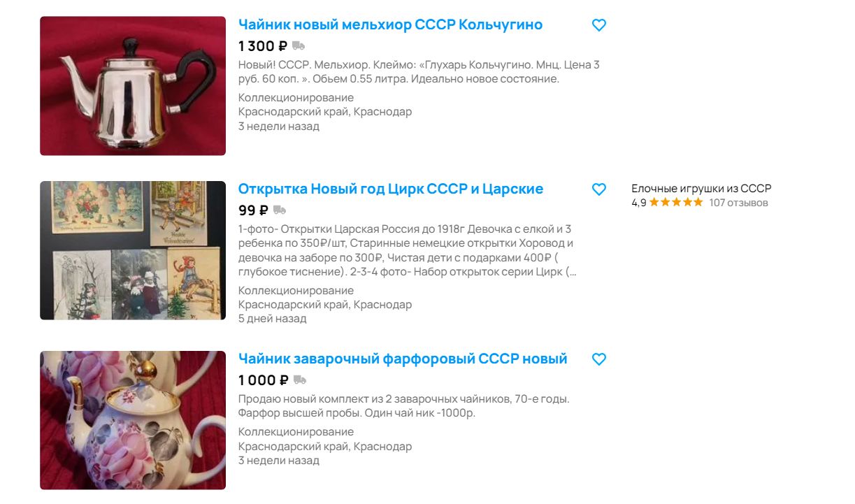Click seller's orange star rating
The height and width of the screenshot is (504, 855).
676,203
